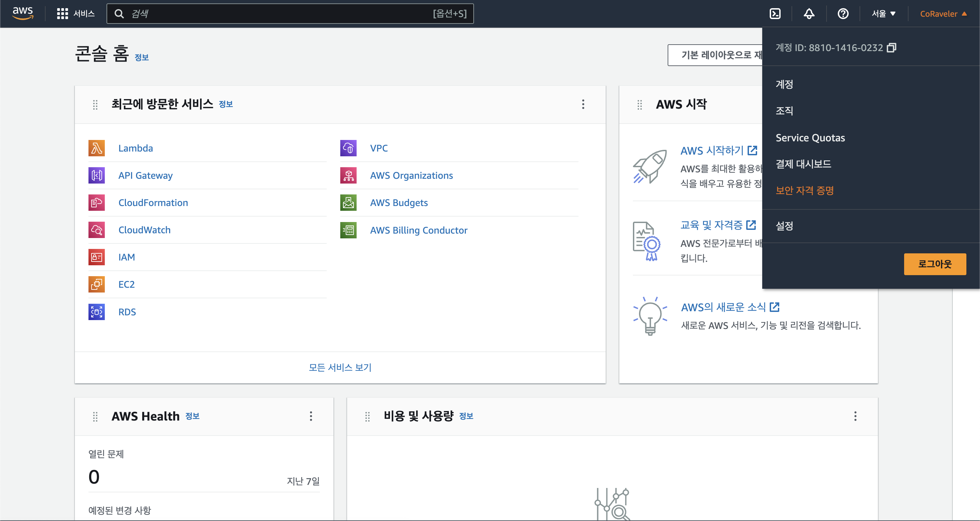
Task: Click the AWS logo
Action: tap(23, 13)
